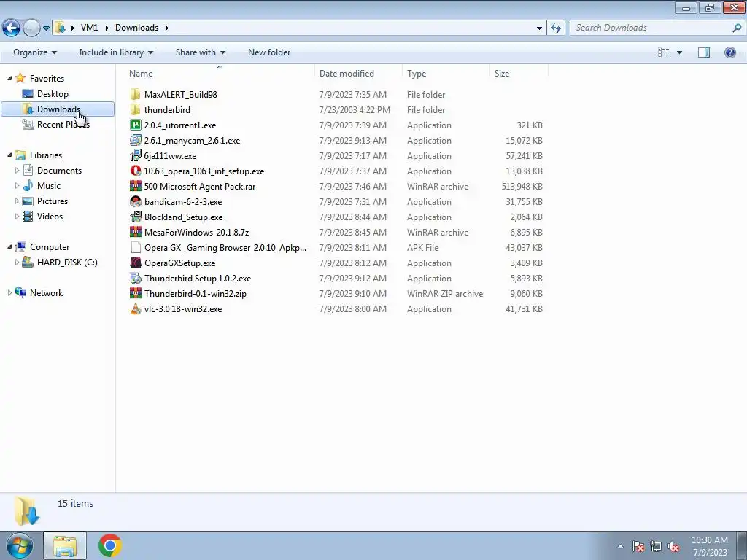
Task: Click Downloads in the address breadcrumb
Action: coord(136,28)
